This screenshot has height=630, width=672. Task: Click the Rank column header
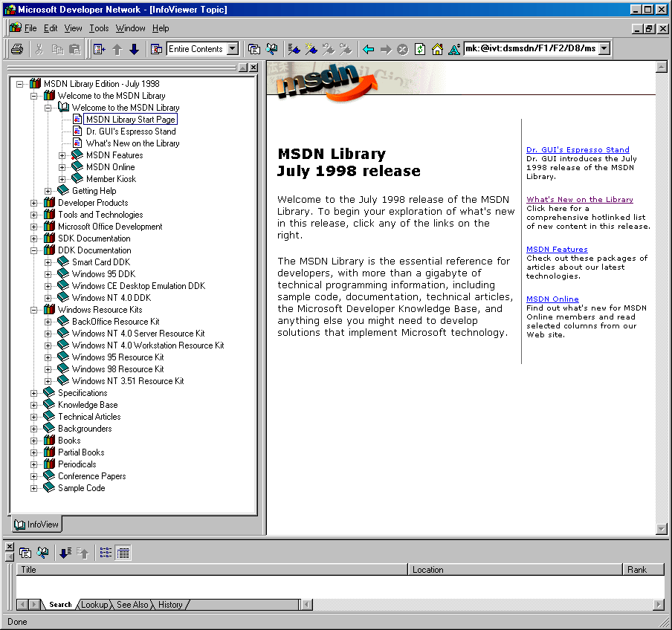(643, 570)
